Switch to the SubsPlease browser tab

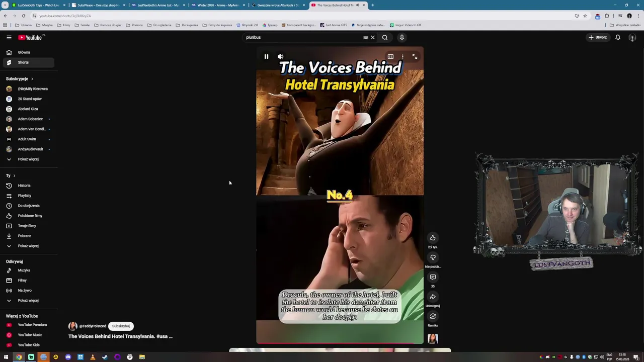pos(98,5)
